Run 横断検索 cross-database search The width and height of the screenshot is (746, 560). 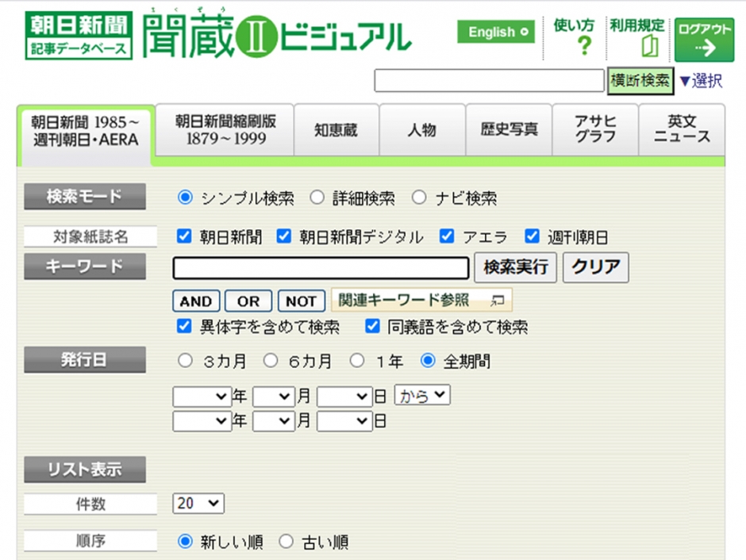(x=640, y=81)
